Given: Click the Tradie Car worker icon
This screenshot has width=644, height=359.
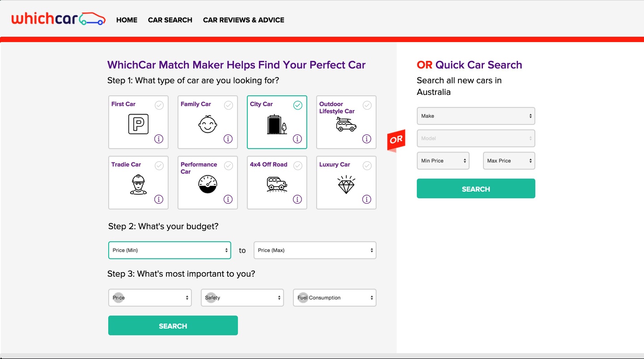Looking at the screenshot, I should coord(138,184).
